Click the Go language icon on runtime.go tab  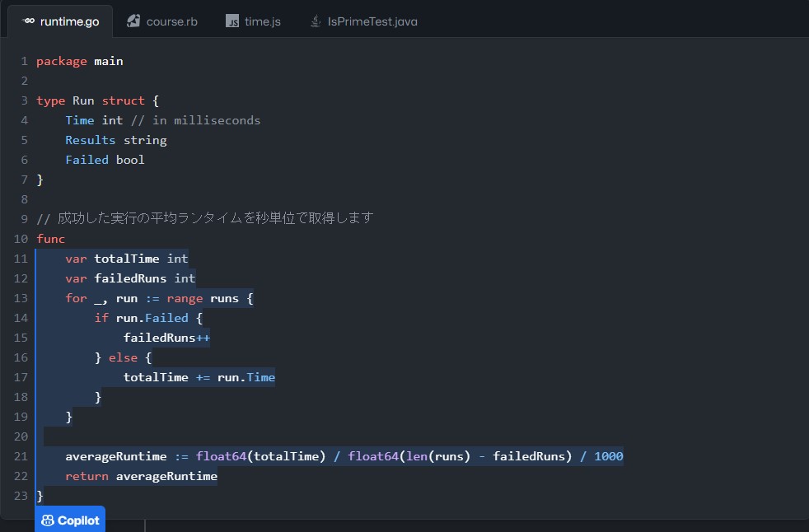[29, 22]
